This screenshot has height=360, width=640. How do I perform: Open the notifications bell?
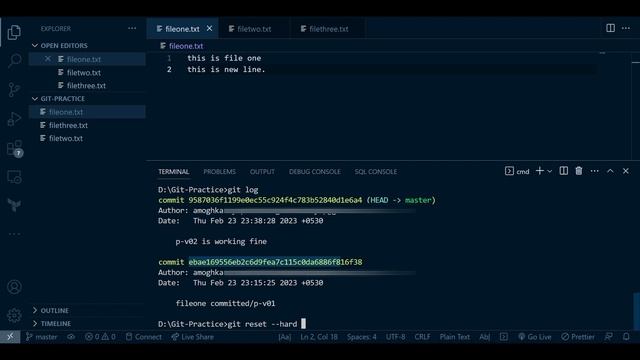[x=626, y=337]
